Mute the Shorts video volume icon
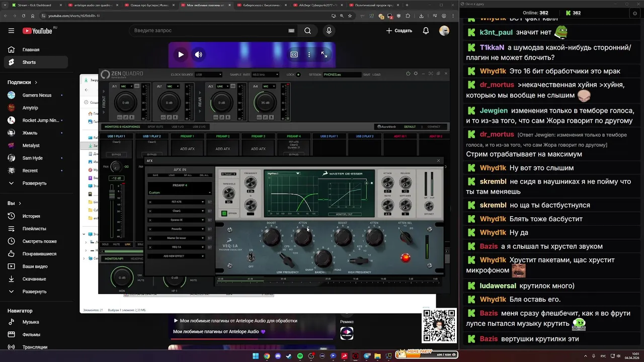This screenshot has width=644, height=362. (199, 54)
